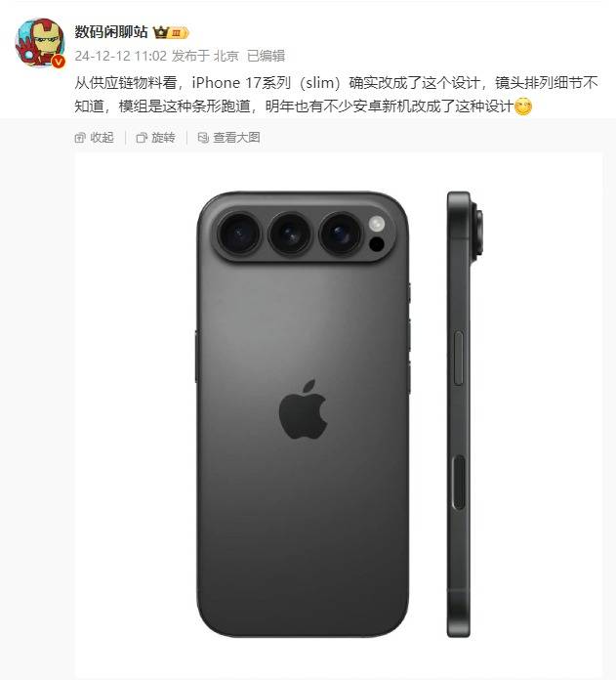
Task: Click the Apple logo on phone back
Action: coord(303,409)
